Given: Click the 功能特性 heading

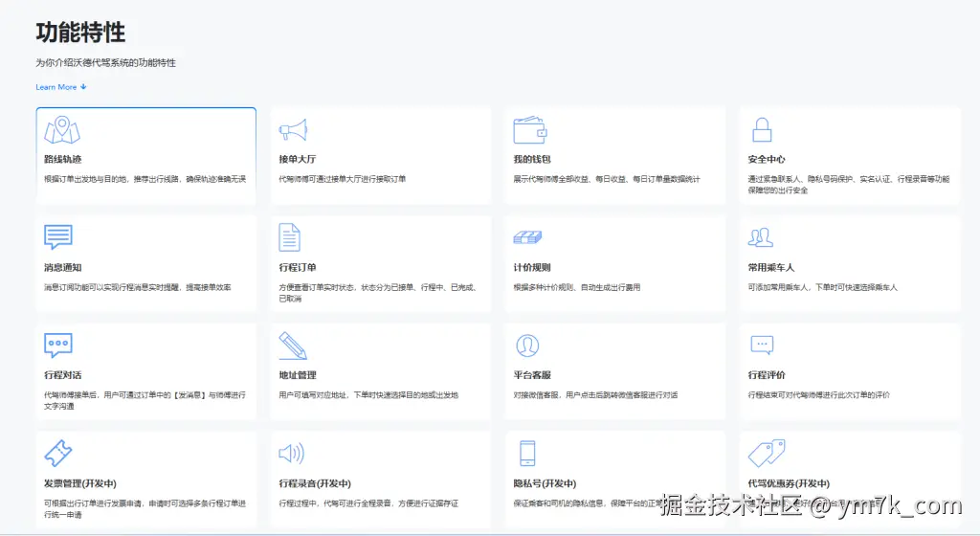Looking at the screenshot, I should [80, 32].
